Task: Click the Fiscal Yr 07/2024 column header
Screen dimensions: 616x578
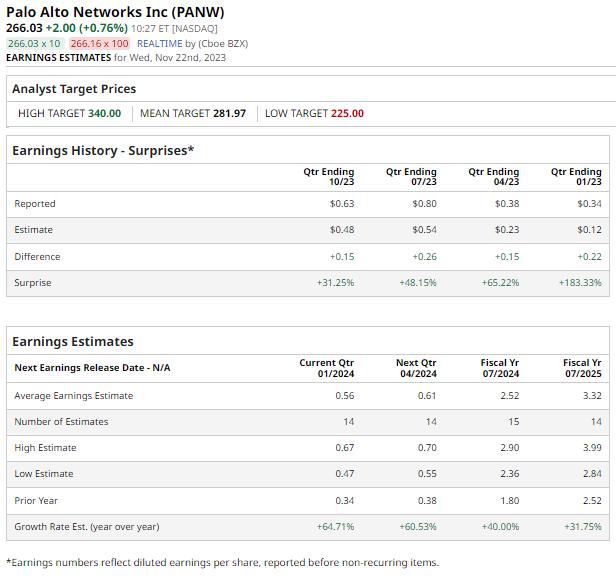Action: pos(500,368)
